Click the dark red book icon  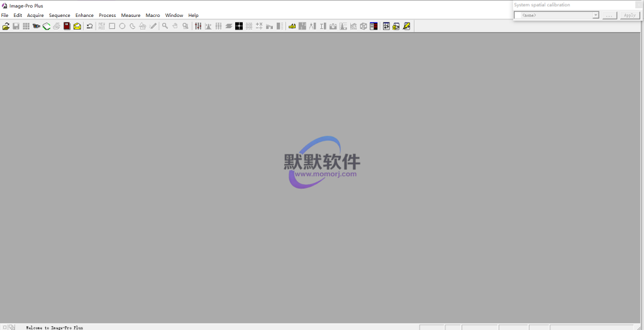pyautogui.click(x=67, y=26)
